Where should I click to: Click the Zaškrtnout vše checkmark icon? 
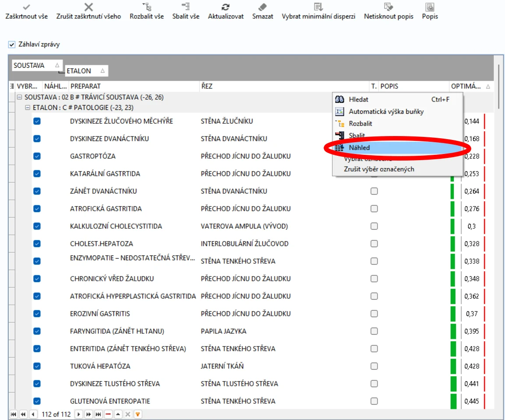tap(26, 7)
